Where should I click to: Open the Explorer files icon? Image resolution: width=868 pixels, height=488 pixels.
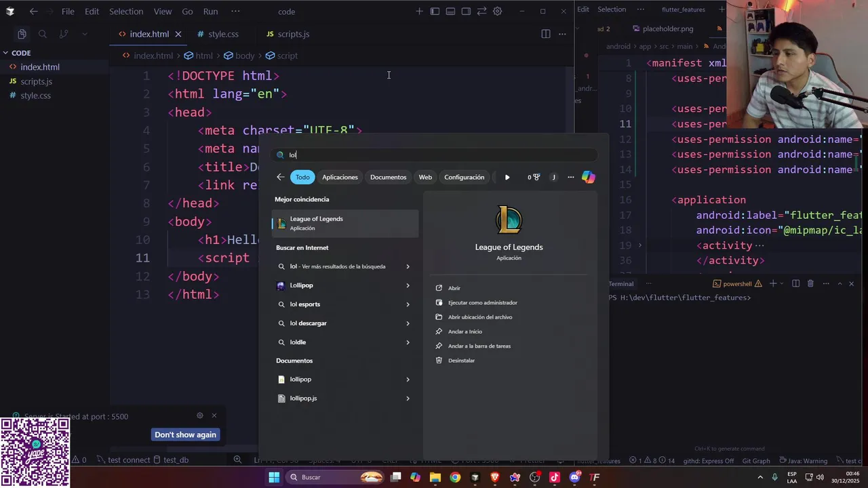[x=22, y=34]
